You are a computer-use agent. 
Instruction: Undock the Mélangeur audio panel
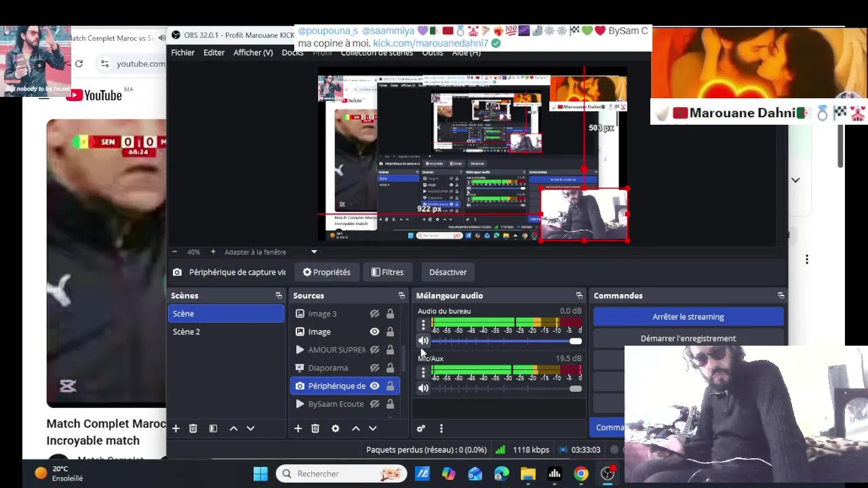click(579, 296)
